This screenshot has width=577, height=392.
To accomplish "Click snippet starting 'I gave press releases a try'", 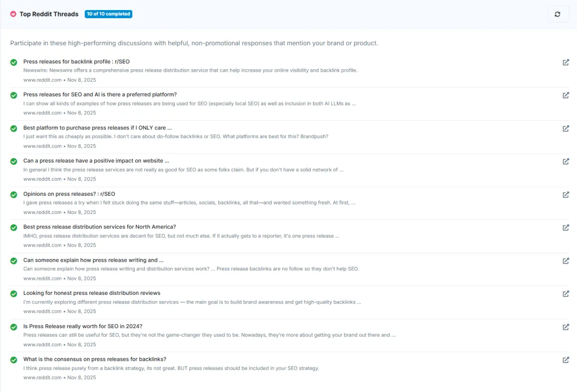I will point(189,203).
